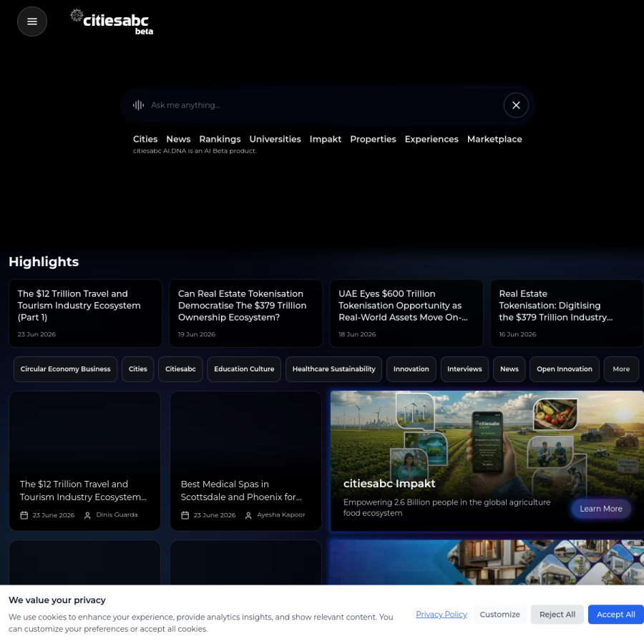Filter by Open Innovation category
This screenshot has height=644, width=644.
pyautogui.click(x=565, y=369)
